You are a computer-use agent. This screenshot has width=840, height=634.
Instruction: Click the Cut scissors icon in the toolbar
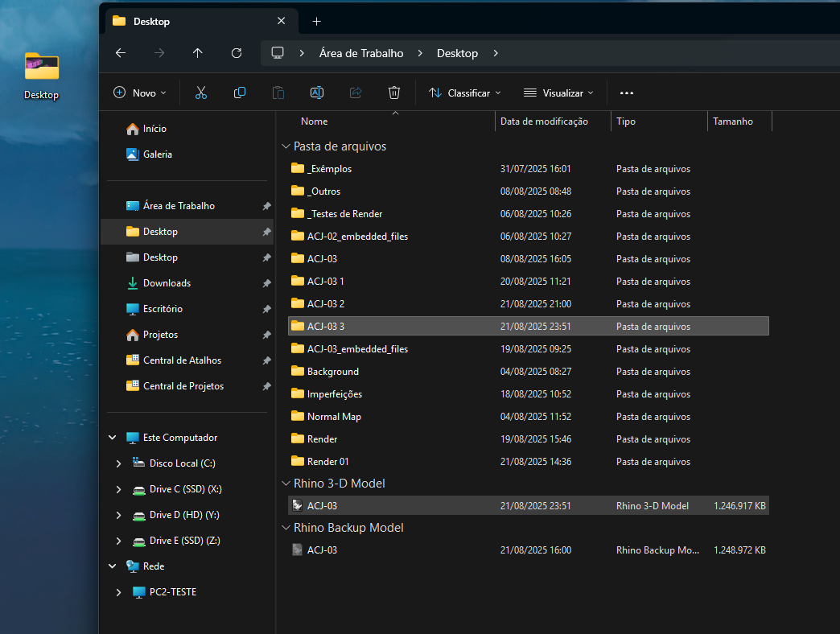click(201, 93)
